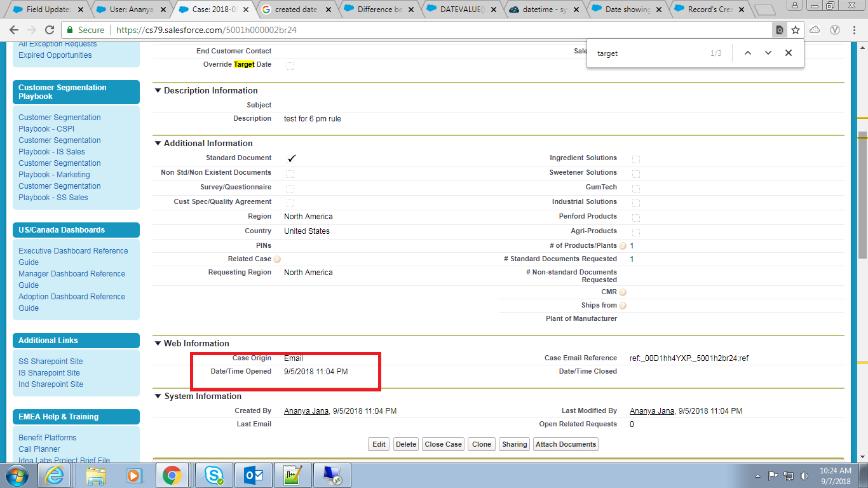Image resolution: width=868 pixels, height=488 pixels.
Task: Click the help icon next to Ships from
Action: (x=623, y=306)
